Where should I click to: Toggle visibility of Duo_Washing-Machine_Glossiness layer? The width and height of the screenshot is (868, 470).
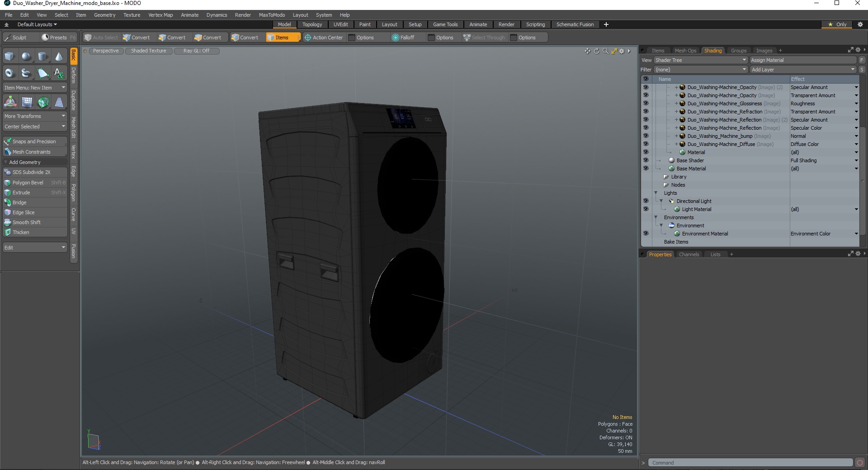coord(646,103)
